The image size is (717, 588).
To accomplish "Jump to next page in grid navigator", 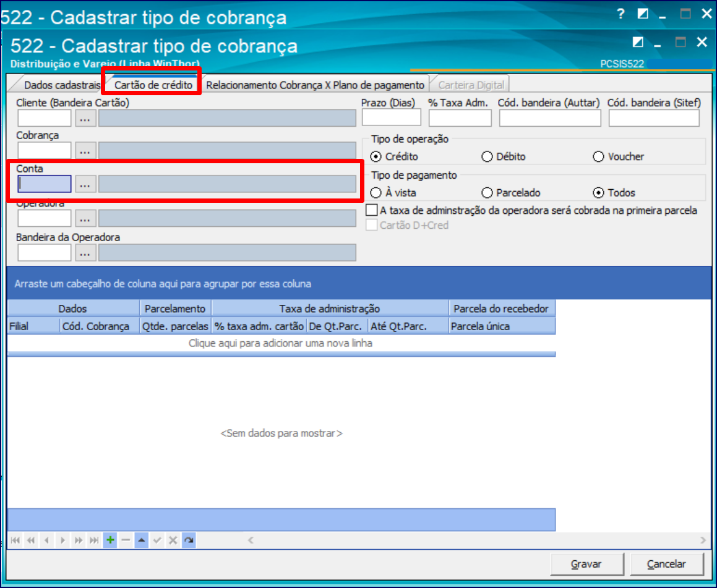I will tap(79, 540).
